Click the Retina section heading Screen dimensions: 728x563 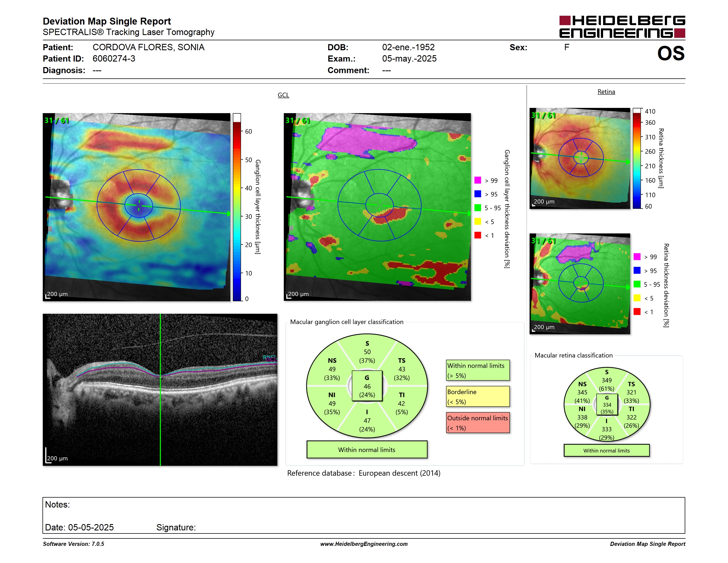coord(606,92)
